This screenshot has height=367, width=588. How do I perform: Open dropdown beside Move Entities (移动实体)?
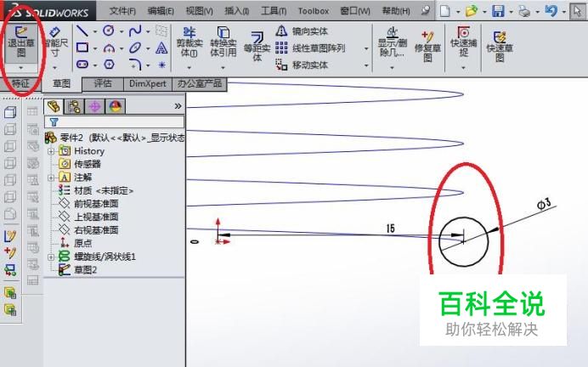click(x=366, y=65)
